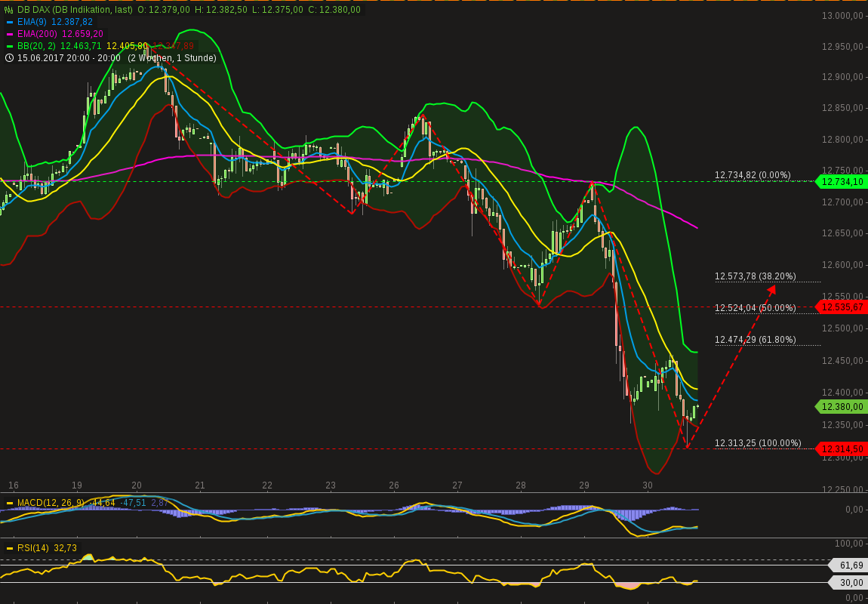
Task: Click the RSI 30,00 level tag
Action: pos(848,582)
